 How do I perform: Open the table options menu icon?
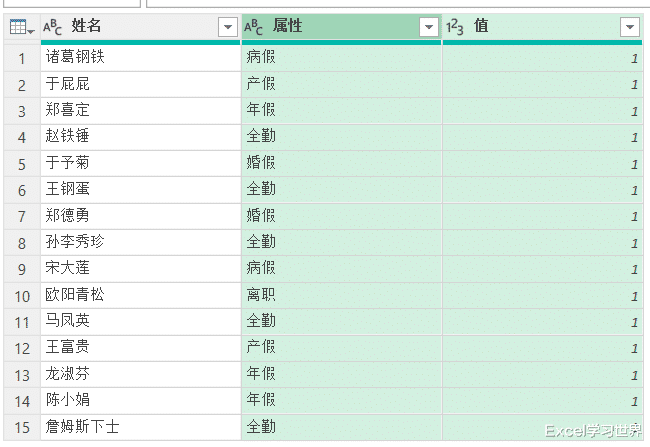tap(20, 27)
